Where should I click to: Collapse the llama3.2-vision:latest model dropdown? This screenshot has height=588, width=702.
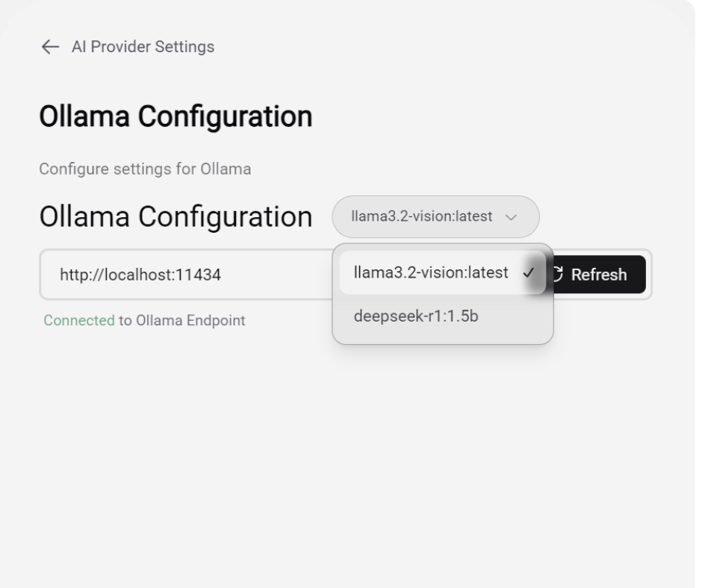(x=435, y=217)
